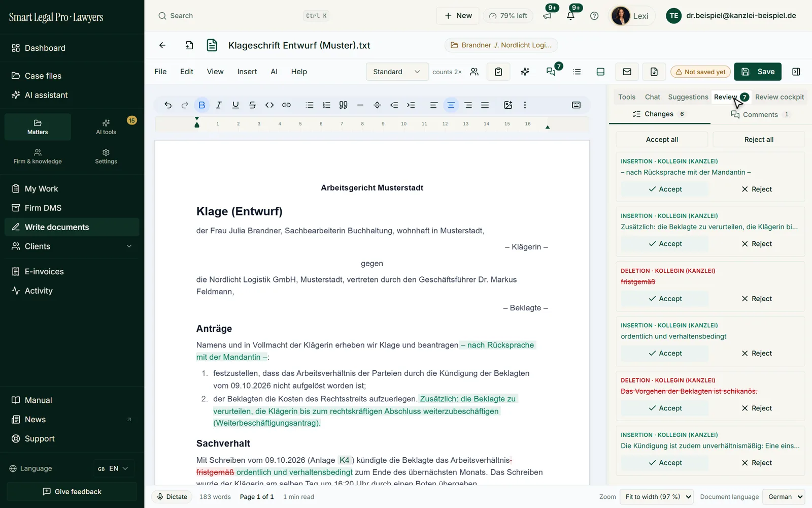Go back with the left arrow
This screenshot has width=812, height=508.
point(162,45)
